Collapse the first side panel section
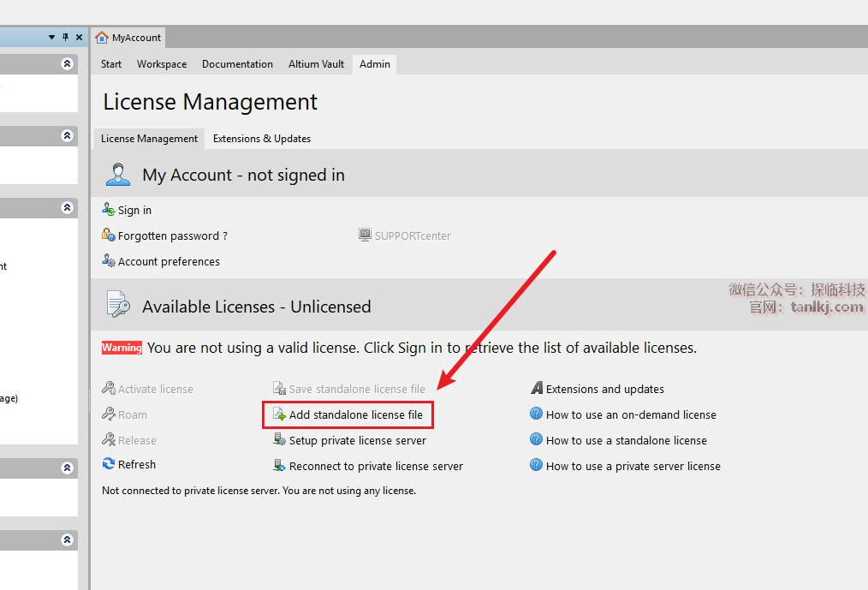 67,63
